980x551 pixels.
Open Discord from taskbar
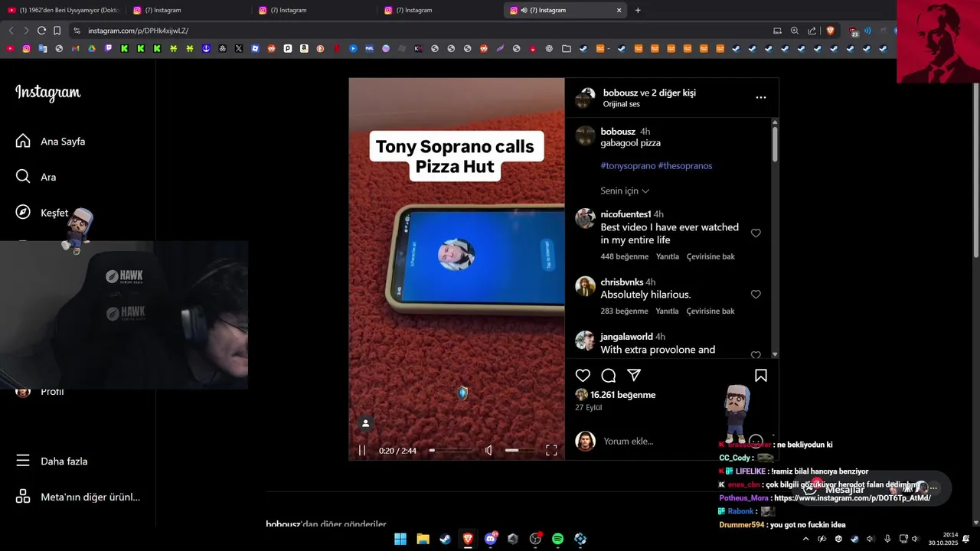[491, 539]
